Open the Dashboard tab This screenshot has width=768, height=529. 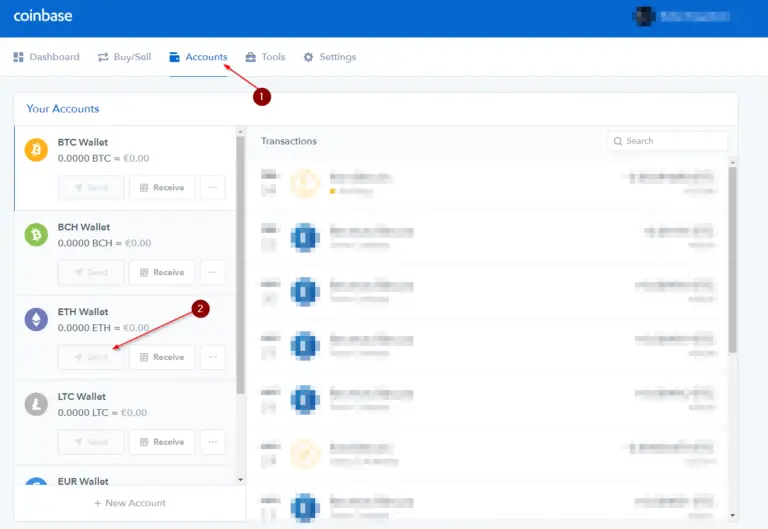coord(47,57)
